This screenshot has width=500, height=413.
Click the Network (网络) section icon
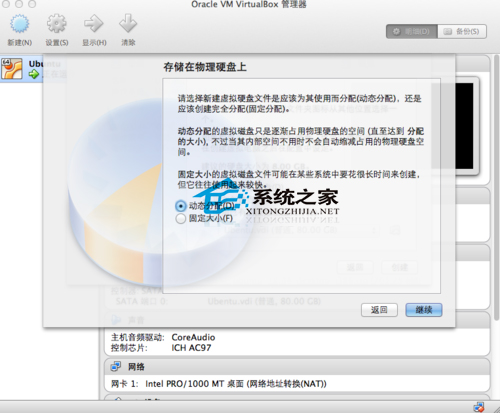click(116, 367)
